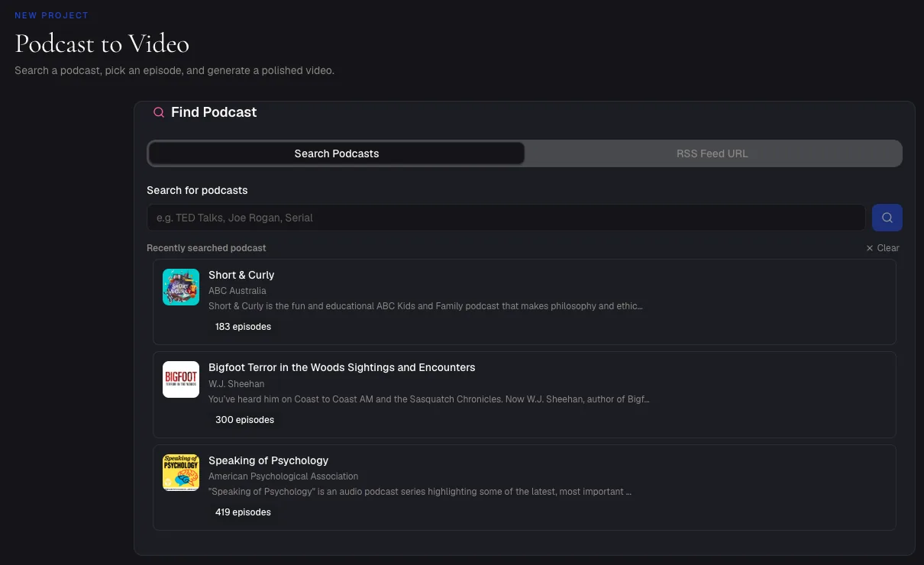
Task: Select the Short & Curly title
Action: click(x=241, y=275)
